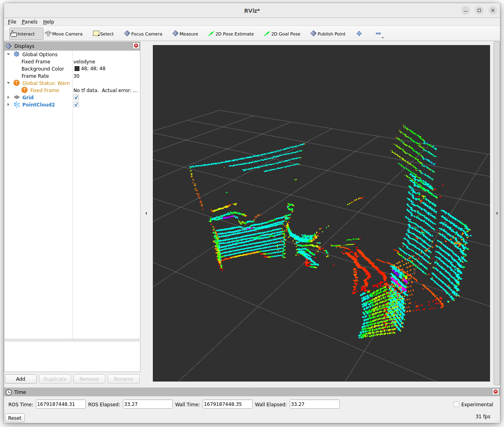Enable the Experimental checkbox
This screenshot has height=427, width=504.
pos(457,404)
